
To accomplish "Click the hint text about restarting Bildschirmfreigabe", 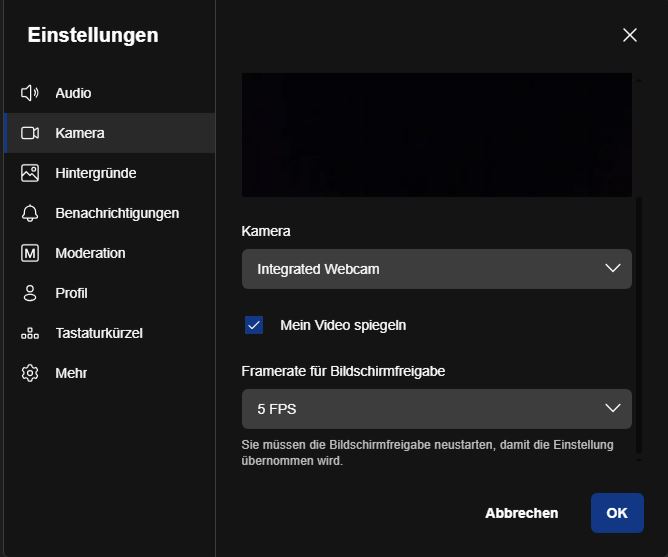I will pyautogui.click(x=427, y=453).
